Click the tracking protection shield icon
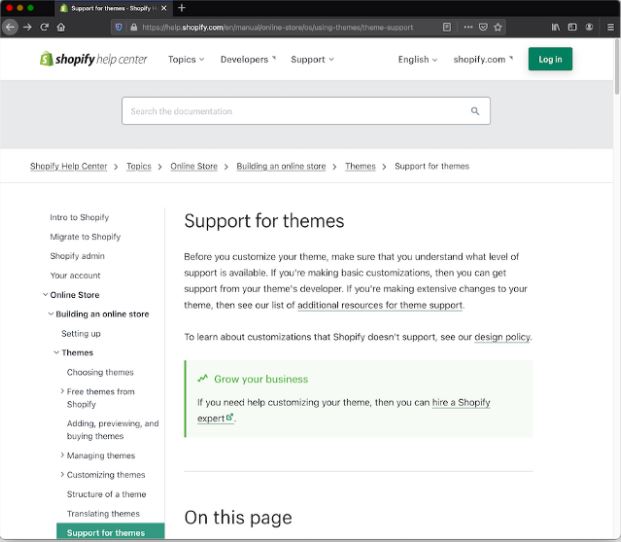Screen dimensions: 621x542 118,27
